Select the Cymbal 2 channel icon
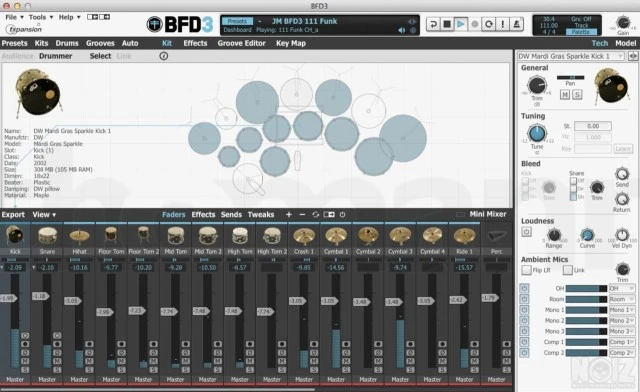This screenshot has height=392, width=640. (x=368, y=236)
